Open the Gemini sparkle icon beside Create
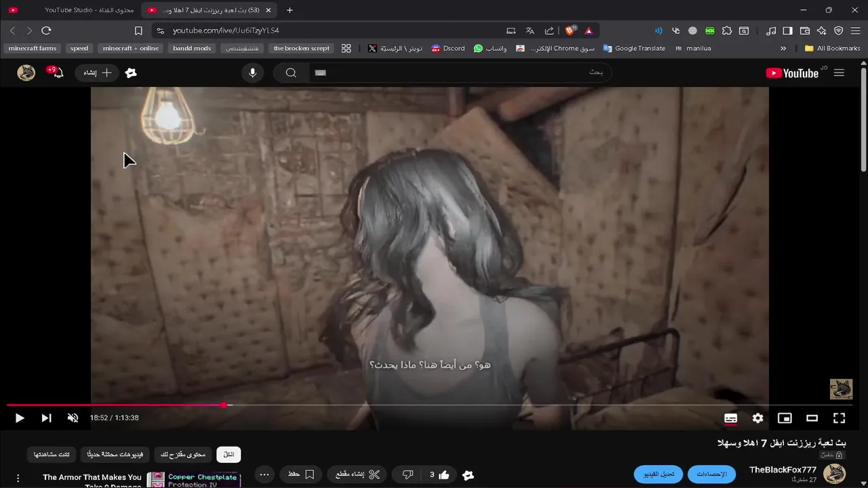This screenshot has height=488, width=868. [131, 73]
